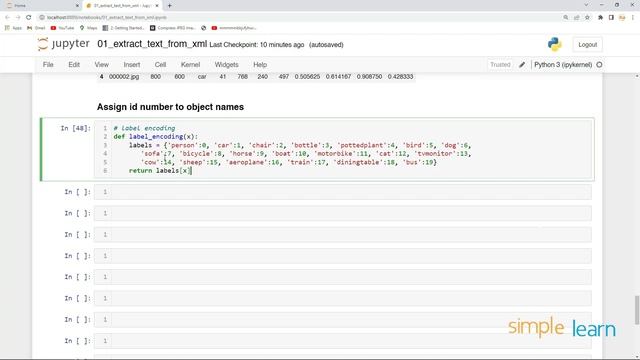The height and width of the screenshot is (360, 640).
Task: Click the browser forward arrow
Action: point(18,17)
